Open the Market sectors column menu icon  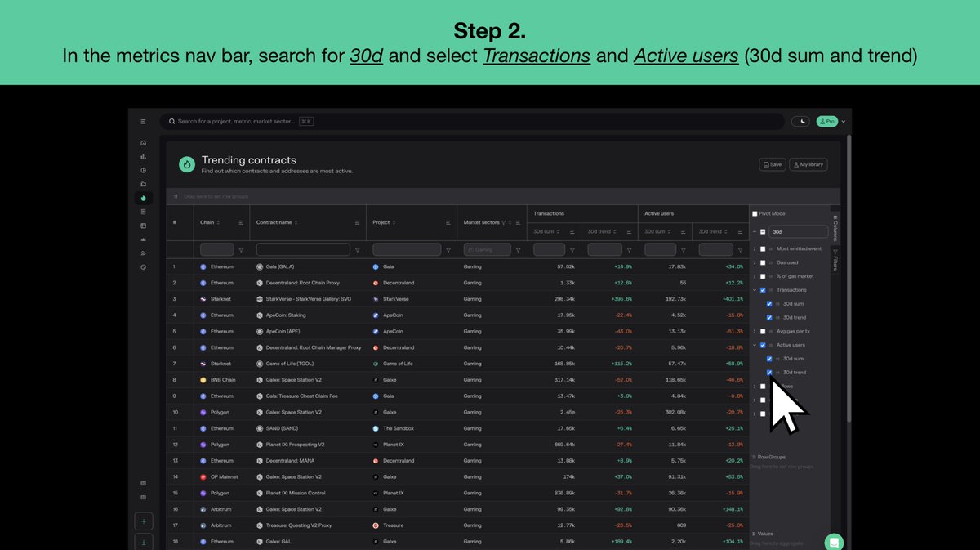tap(518, 222)
